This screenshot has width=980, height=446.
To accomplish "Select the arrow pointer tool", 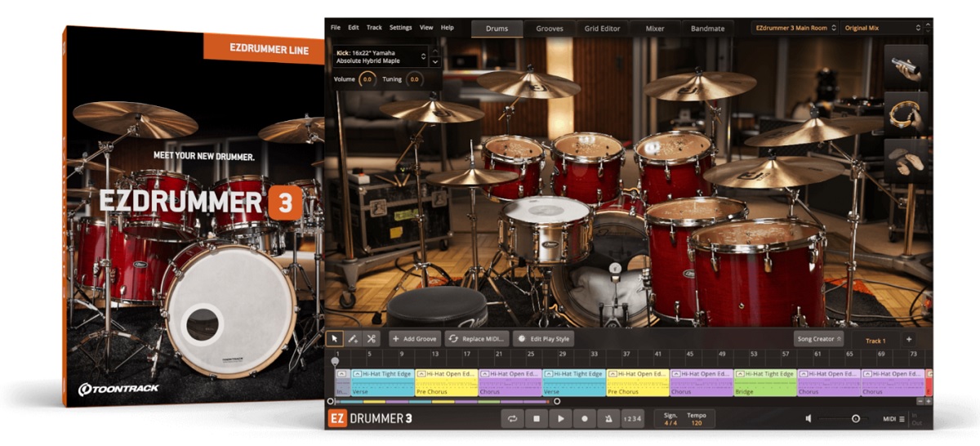I will (x=334, y=339).
